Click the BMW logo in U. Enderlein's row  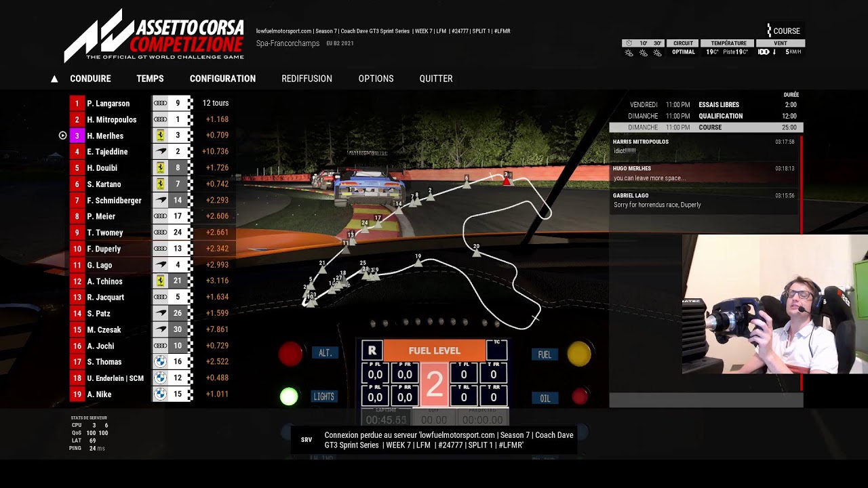(x=160, y=378)
